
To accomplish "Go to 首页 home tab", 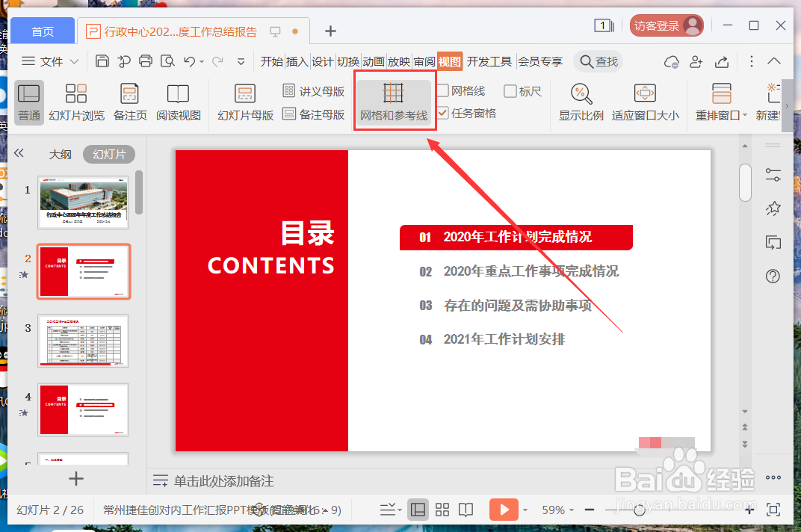I will point(43,31).
